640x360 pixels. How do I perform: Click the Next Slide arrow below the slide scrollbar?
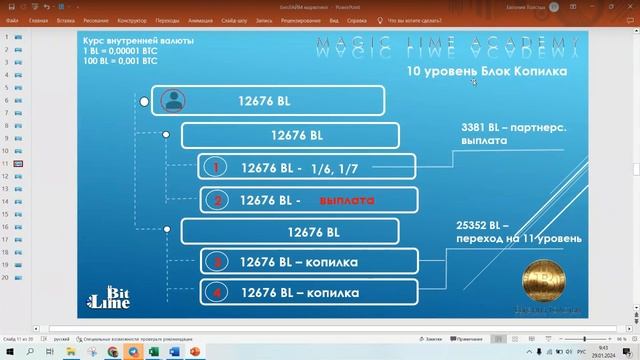(636, 322)
